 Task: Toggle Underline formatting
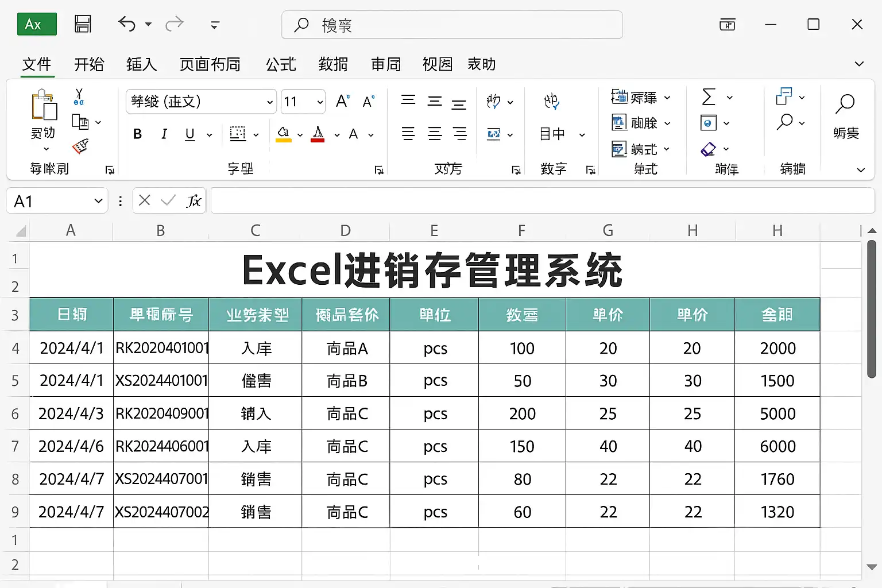[190, 134]
